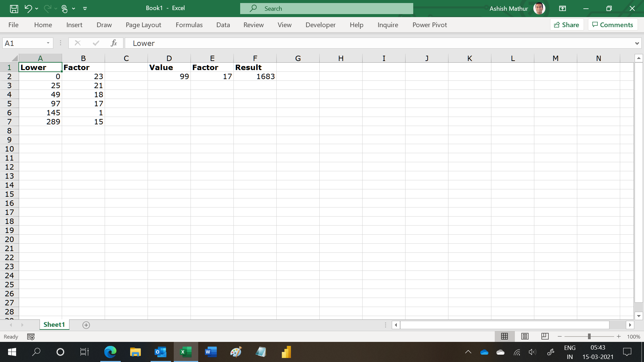644x362 pixels.
Task: Switch to Page Break Preview icon
Action: 545,336
